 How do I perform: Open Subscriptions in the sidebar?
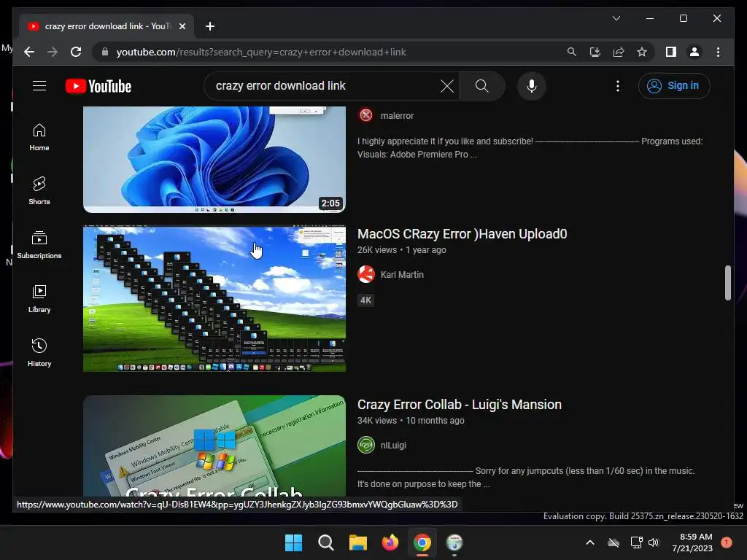coord(39,245)
